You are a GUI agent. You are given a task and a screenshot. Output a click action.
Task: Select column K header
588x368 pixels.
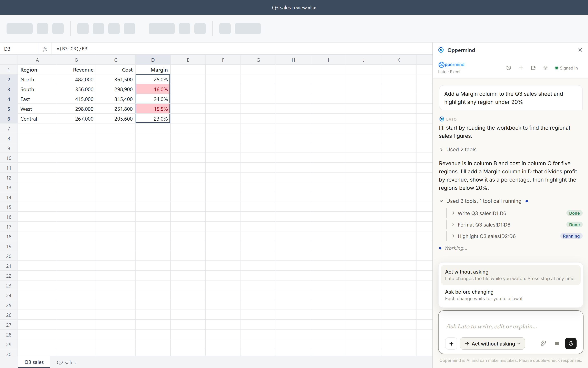tap(399, 60)
